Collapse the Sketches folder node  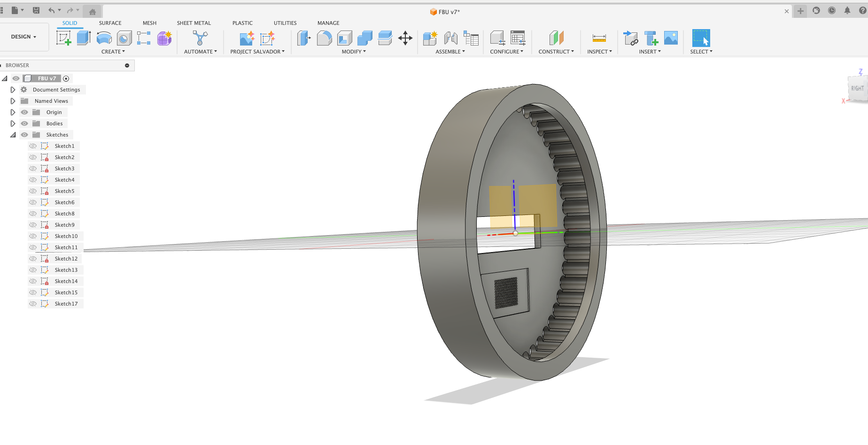click(x=13, y=135)
